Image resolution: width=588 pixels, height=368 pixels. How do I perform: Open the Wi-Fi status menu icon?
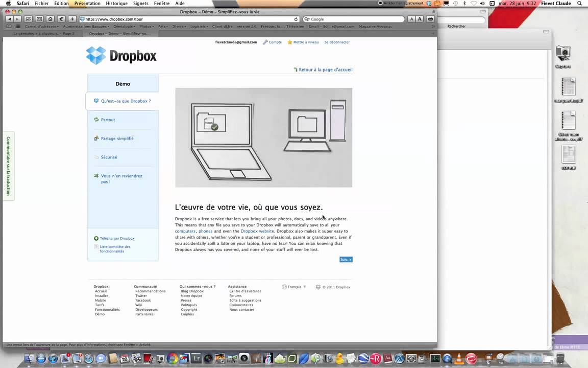pos(474,4)
